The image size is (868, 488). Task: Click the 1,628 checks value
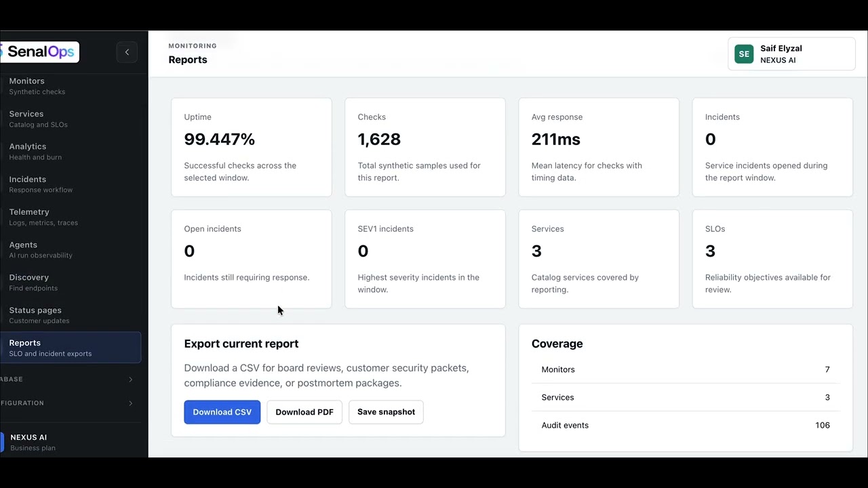click(x=379, y=139)
